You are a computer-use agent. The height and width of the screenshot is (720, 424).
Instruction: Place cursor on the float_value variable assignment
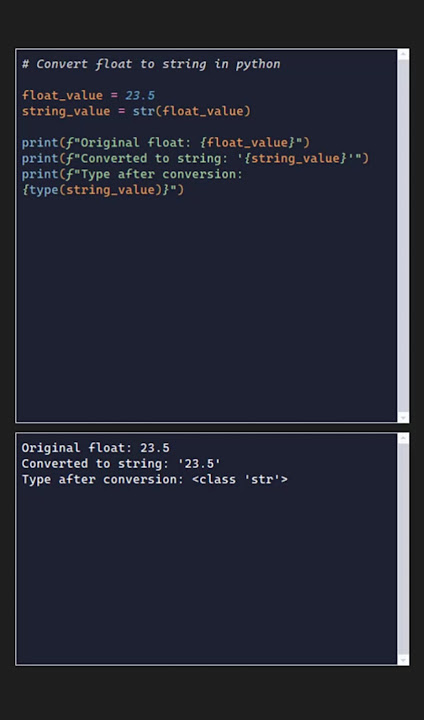tap(88, 96)
